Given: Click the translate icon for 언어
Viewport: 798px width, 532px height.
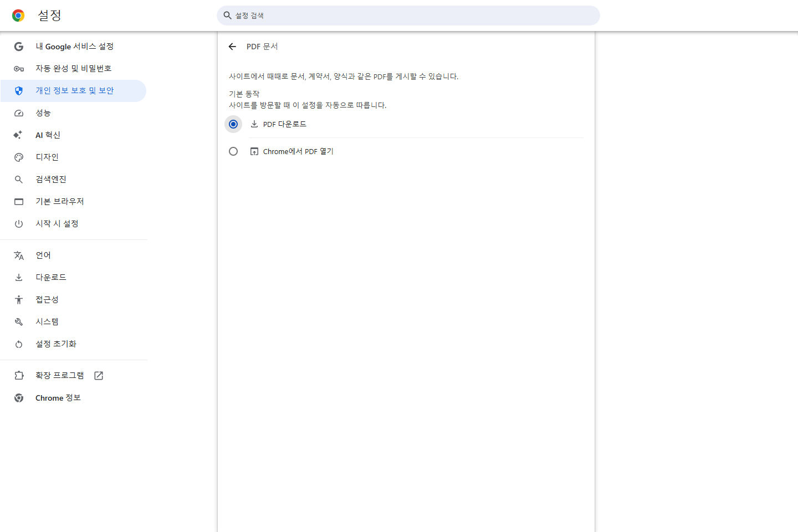Looking at the screenshot, I should tap(19, 255).
